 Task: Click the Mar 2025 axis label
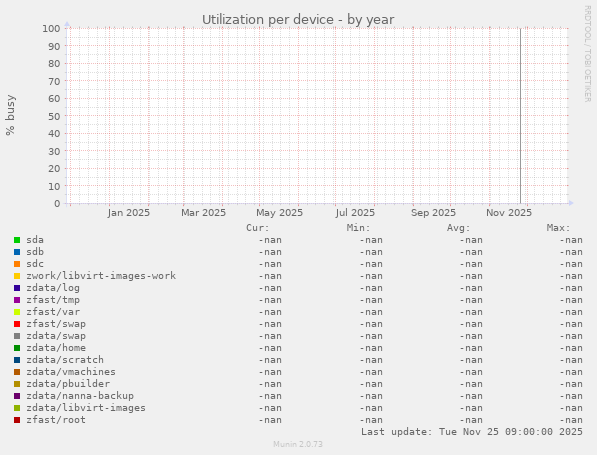(203, 212)
